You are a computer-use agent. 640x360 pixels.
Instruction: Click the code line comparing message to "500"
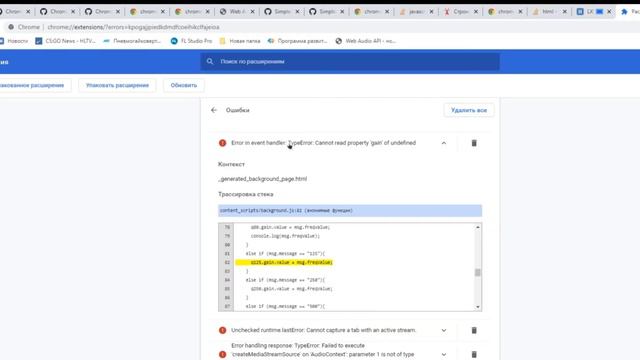tap(285, 306)
